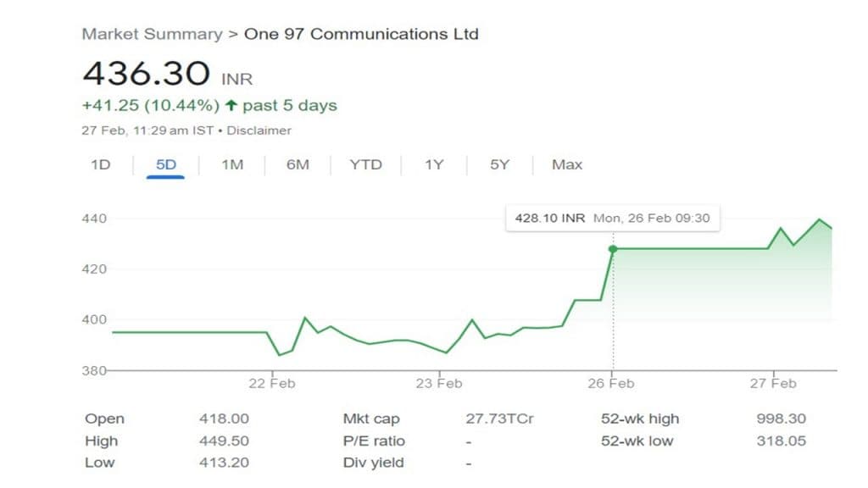Click the Market Summary breadcrumb link
Viewport: 868px width, 488px height.
[x=152, y=35]
